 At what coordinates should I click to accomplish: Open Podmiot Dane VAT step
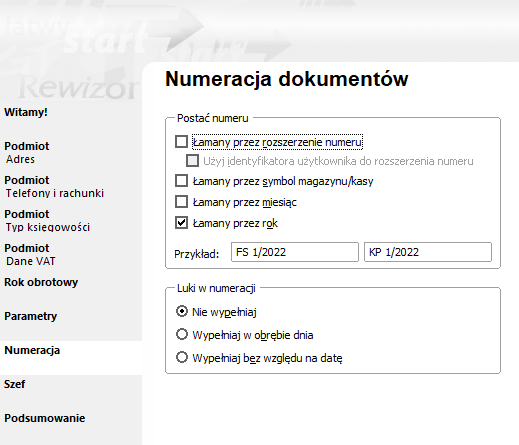click(30, 255)
